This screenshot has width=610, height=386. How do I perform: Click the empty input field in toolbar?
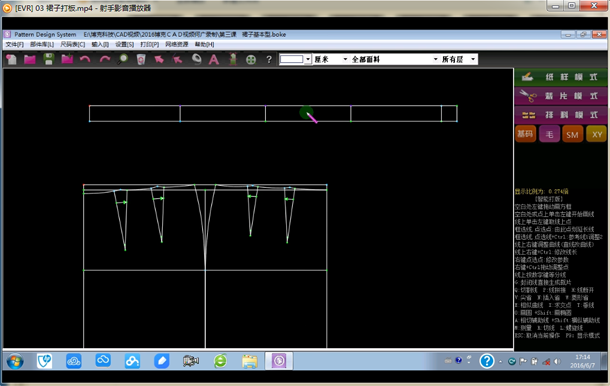[291, 59]
